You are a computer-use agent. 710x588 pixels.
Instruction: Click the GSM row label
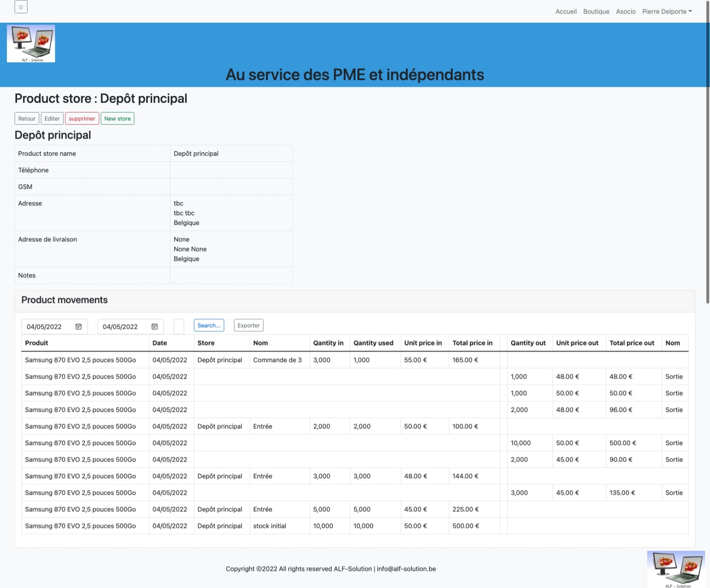(25, 187)
